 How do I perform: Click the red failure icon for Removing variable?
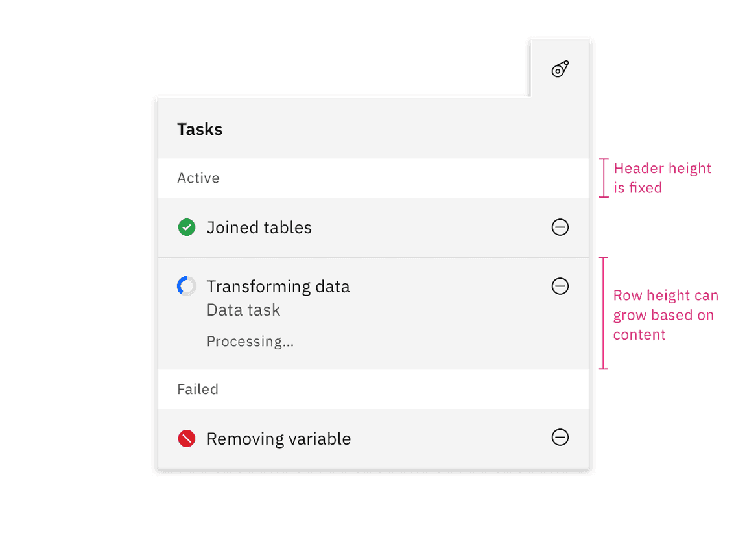click(186, 438)
